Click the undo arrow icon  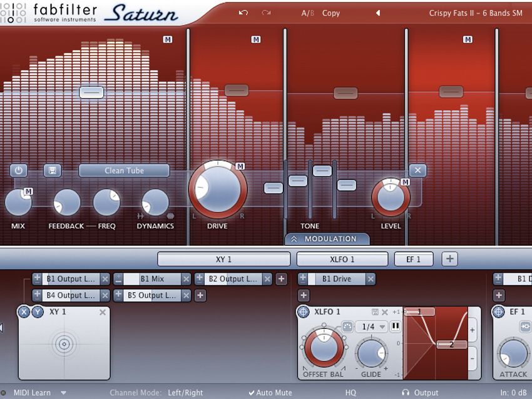click(x=243, y=13)
